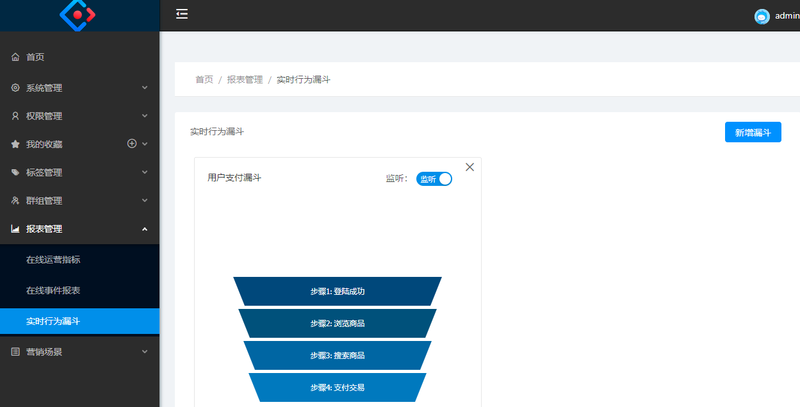The height and width of the screenshot is (407, 800).
Task: Click the chart icon beside 报表管理
Action: click(15, 229)
